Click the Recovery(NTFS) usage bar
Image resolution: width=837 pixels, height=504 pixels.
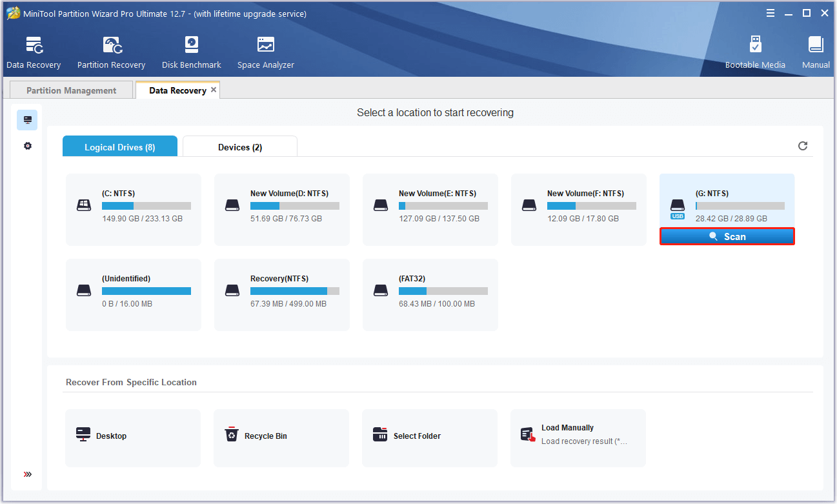[x=295, y=291]
